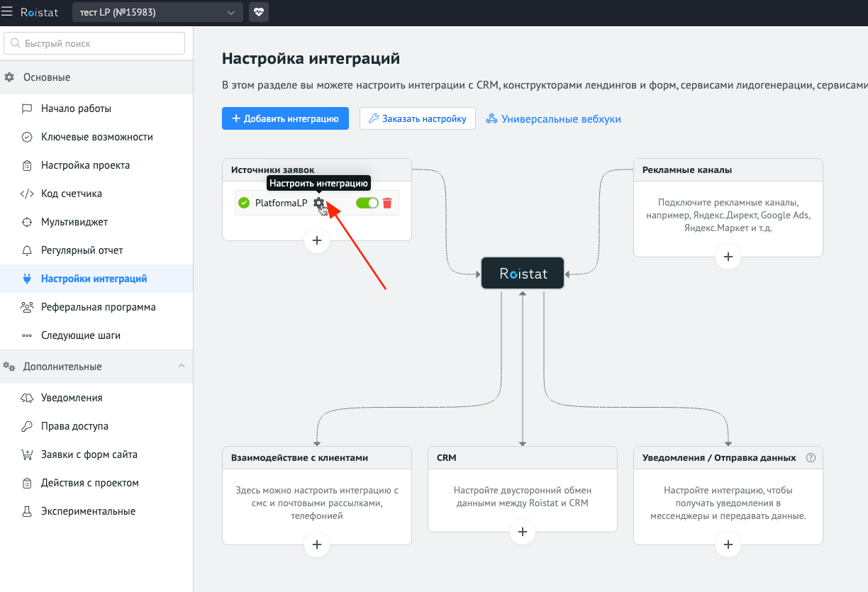Click the flag icon of Начало работы
This screenshot has width=868, height=592.
[27, 108]
